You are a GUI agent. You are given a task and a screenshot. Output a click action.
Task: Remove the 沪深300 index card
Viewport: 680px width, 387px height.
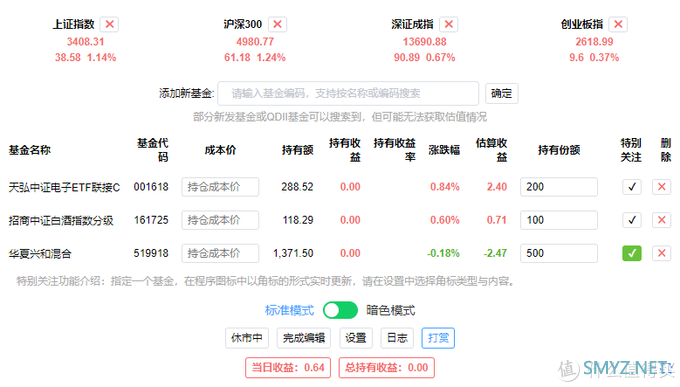point(278,24)
